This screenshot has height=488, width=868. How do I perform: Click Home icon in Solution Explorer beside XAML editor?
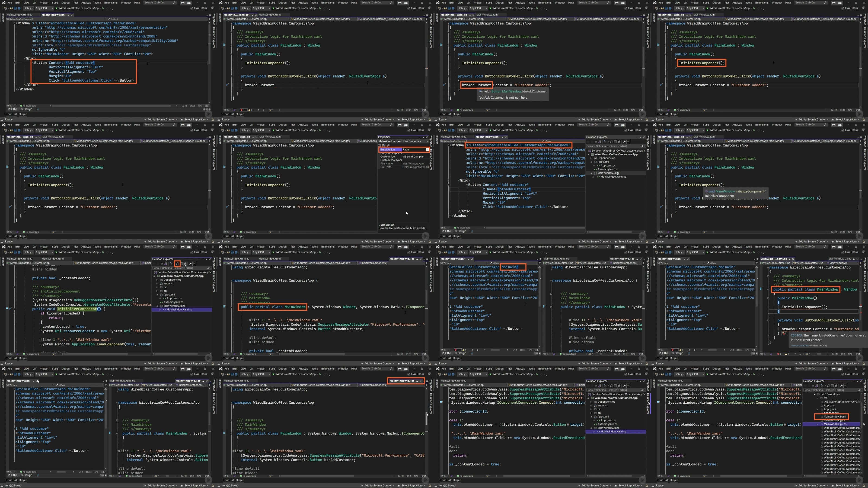(596, 142)
